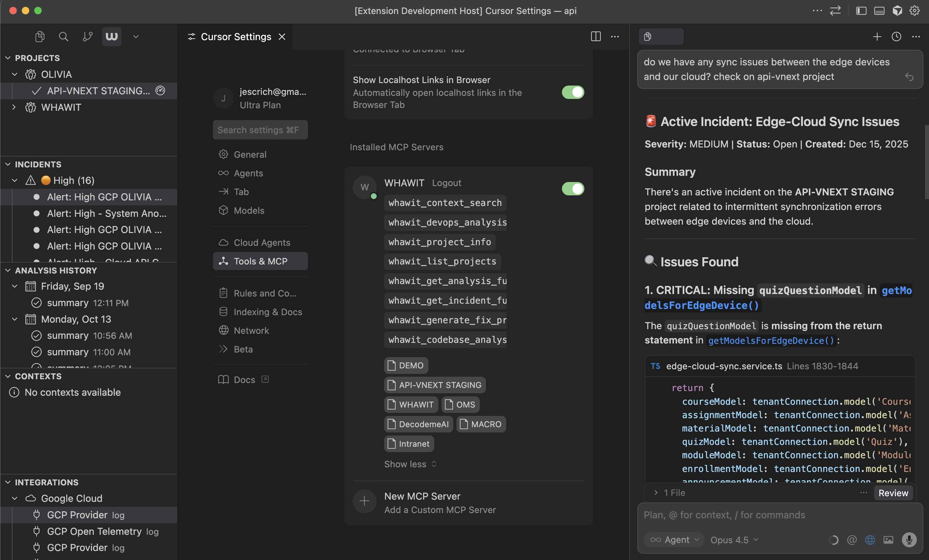The width and height of the screenshot is (929, 560).
Task: Click the gauge icon next to API-VNEXT STAGING
Action: (160, 91)
